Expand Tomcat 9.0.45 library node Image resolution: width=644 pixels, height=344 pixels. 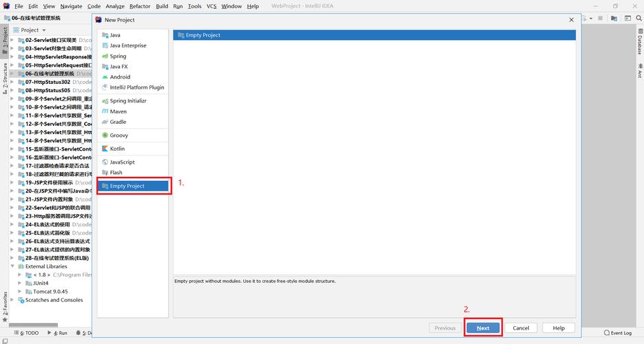coord(20,292)
